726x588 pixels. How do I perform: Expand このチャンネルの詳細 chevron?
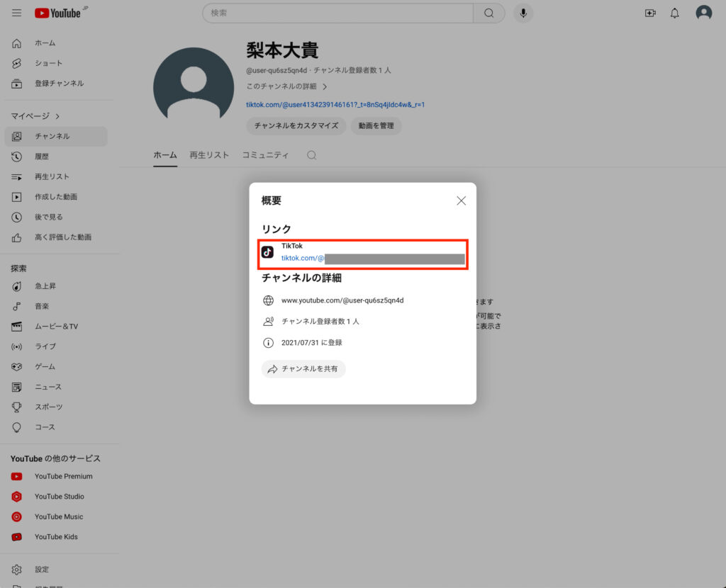[x=325, y=86]
